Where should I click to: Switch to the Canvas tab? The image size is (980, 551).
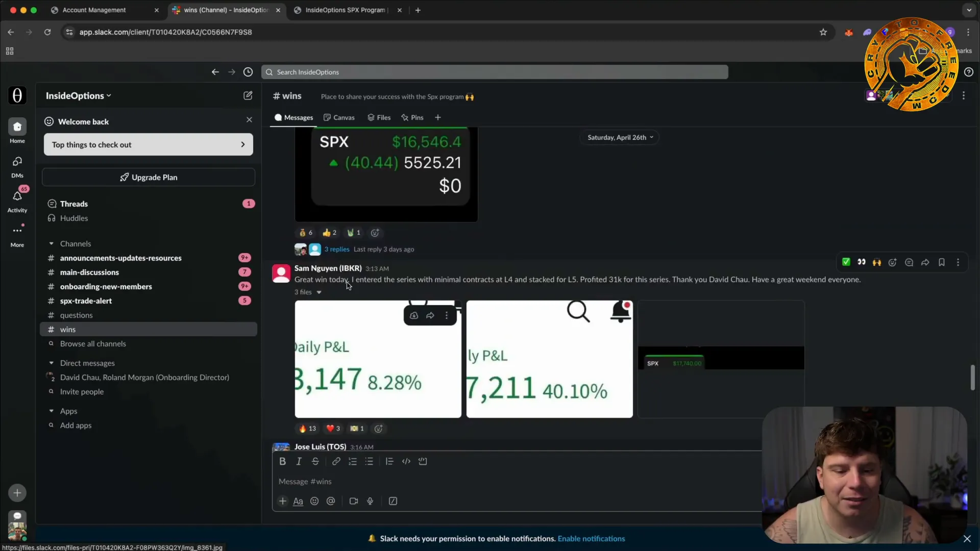pyautogui.click(x=339, y=118)
